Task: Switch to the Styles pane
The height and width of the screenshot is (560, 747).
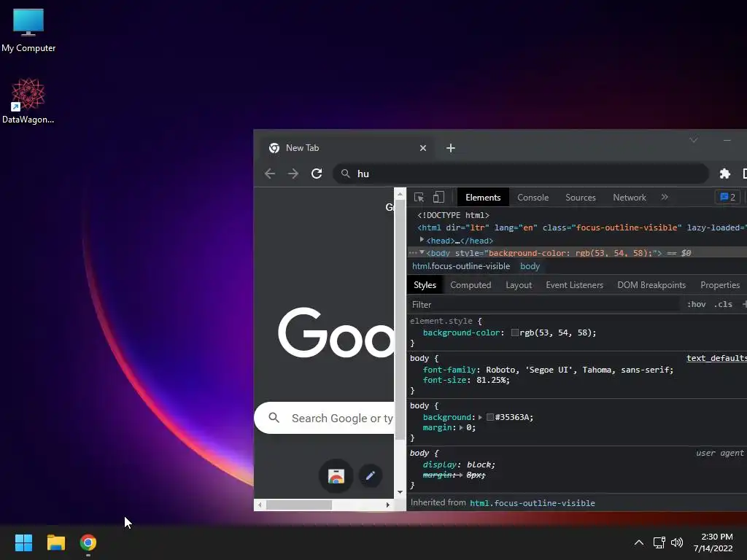Action: point(425,285)
